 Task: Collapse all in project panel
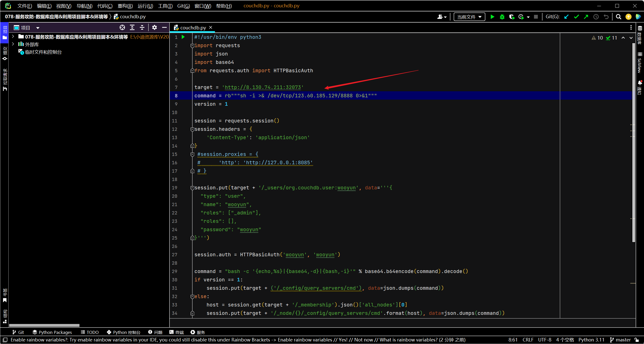tap(142, 27)
